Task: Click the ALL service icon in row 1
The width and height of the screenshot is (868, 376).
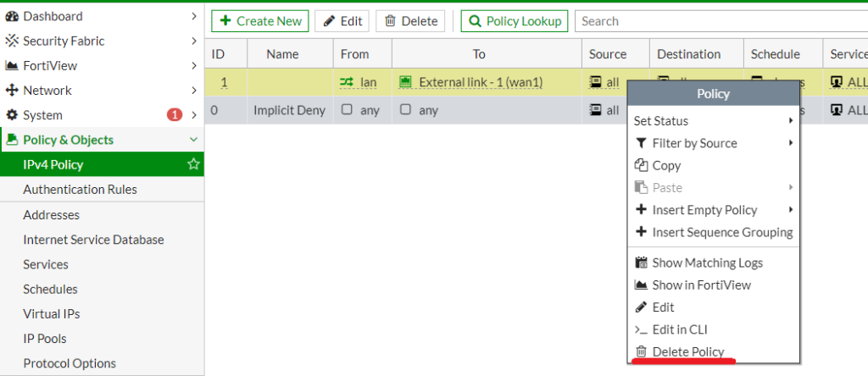Action: coord(837,82)
